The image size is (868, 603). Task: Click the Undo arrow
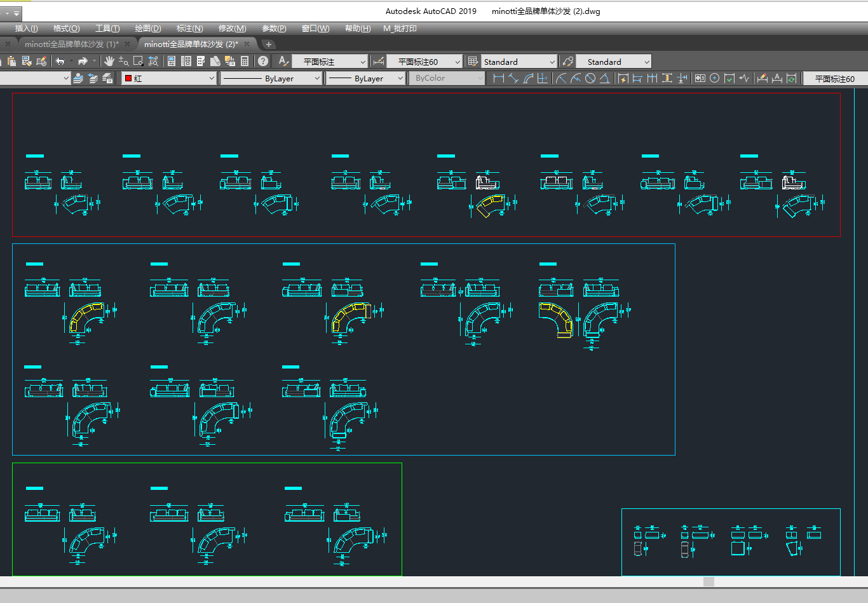click(x=60, y=61)
